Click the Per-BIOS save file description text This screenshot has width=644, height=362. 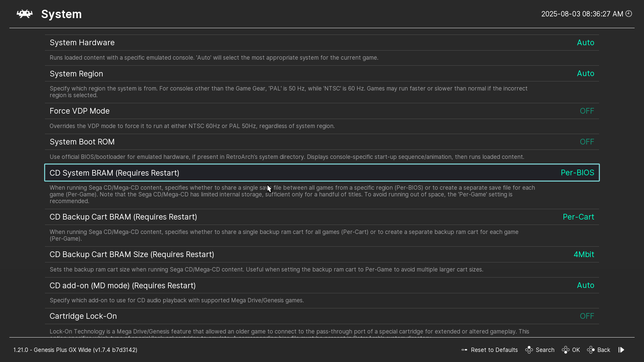pyautogui.click(x=292, y=194)
